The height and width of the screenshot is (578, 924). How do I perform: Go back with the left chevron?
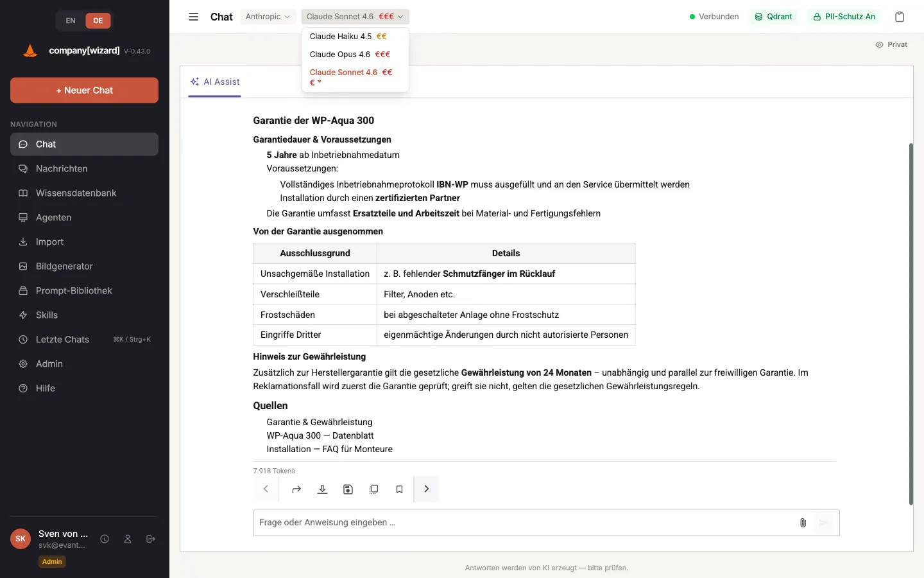pyautogui.click(x=266, y=489)
